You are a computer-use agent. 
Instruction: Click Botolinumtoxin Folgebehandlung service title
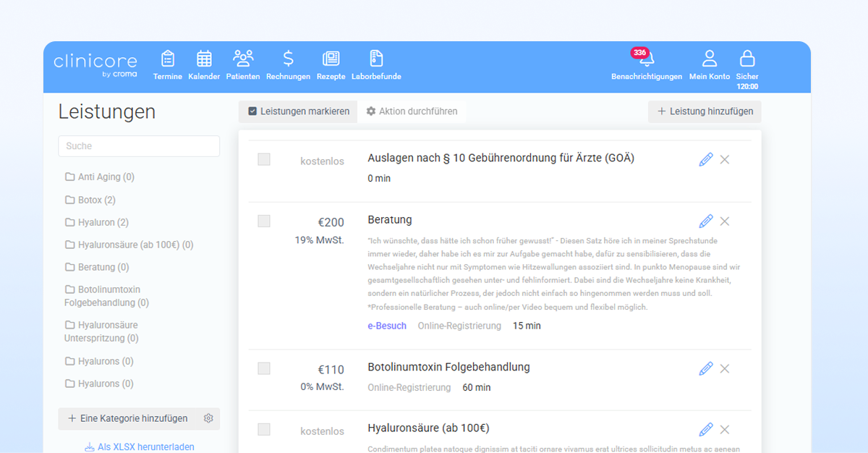448,367
